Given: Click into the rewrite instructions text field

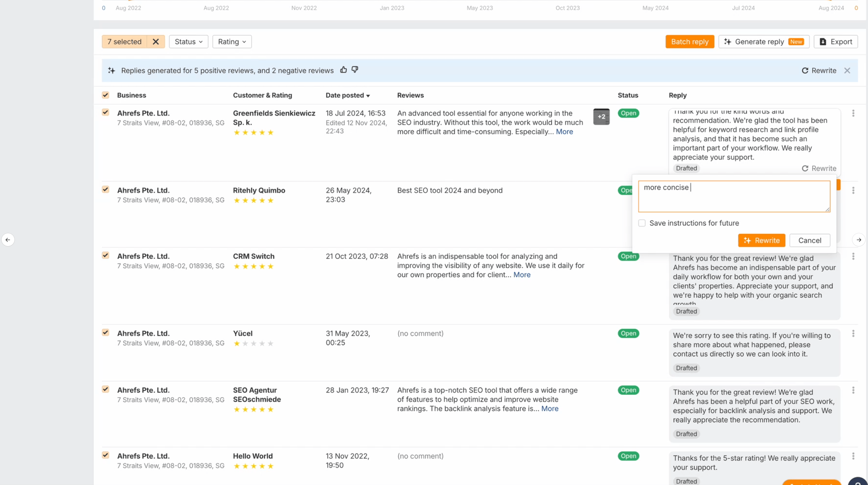Looking at the screenshot, I should [x=734, y=196].
